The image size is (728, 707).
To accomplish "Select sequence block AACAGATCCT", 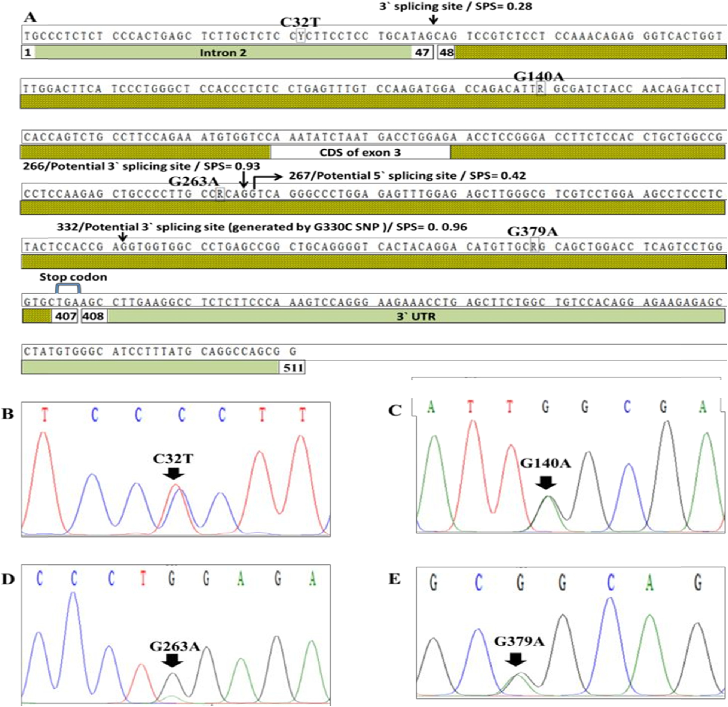I will 682,89.
